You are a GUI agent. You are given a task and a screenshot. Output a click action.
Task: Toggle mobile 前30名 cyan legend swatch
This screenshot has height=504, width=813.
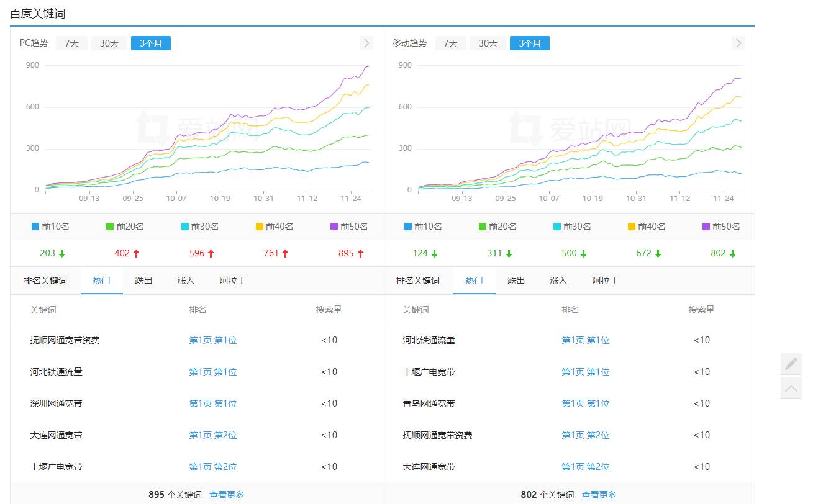(x=557, y=227)
